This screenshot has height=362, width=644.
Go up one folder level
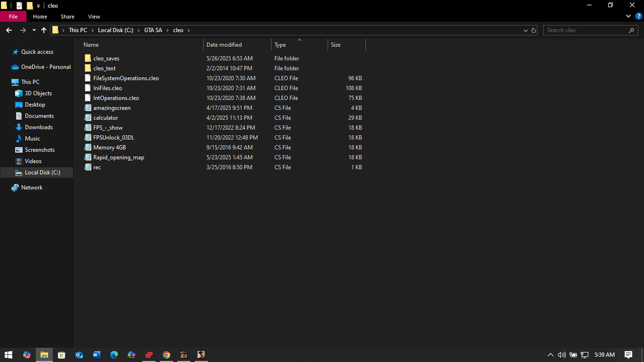(44, 30)
